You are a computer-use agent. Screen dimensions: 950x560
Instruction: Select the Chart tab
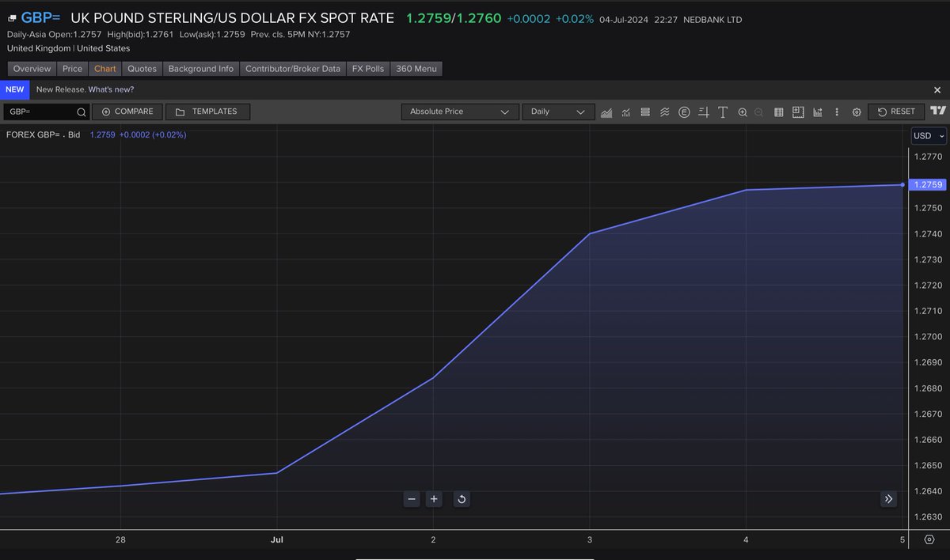(104, 69)
